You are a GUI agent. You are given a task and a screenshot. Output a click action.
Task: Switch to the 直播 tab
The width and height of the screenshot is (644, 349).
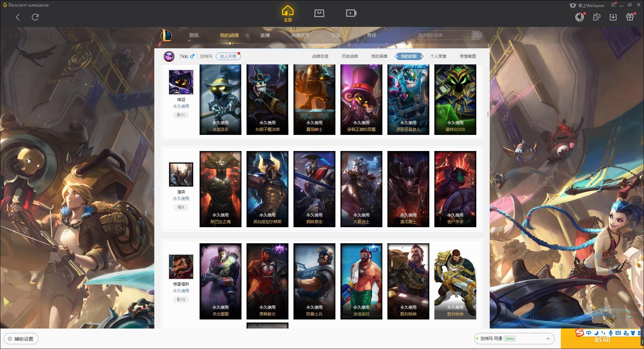(265, 35)
